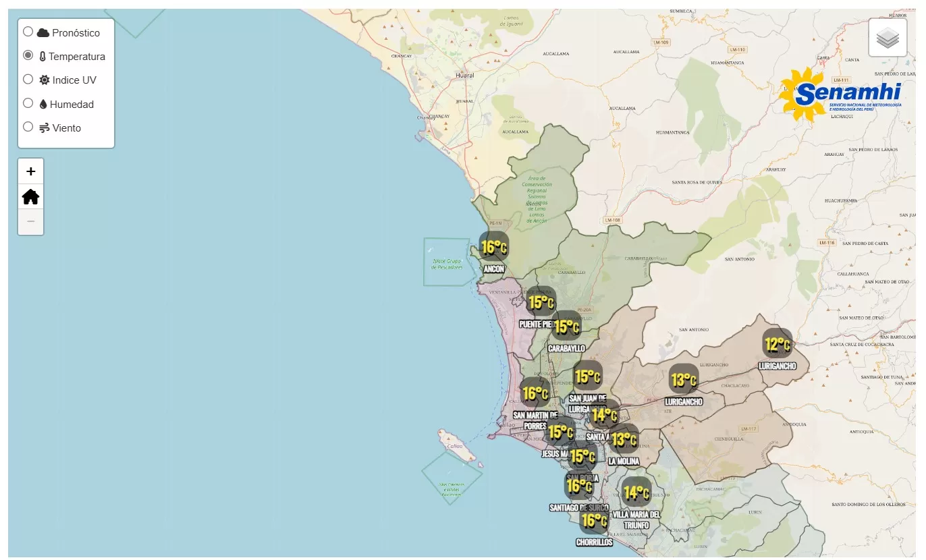Open the map layers switcher
The image size is (926, 560).
[x=888, y=38]
